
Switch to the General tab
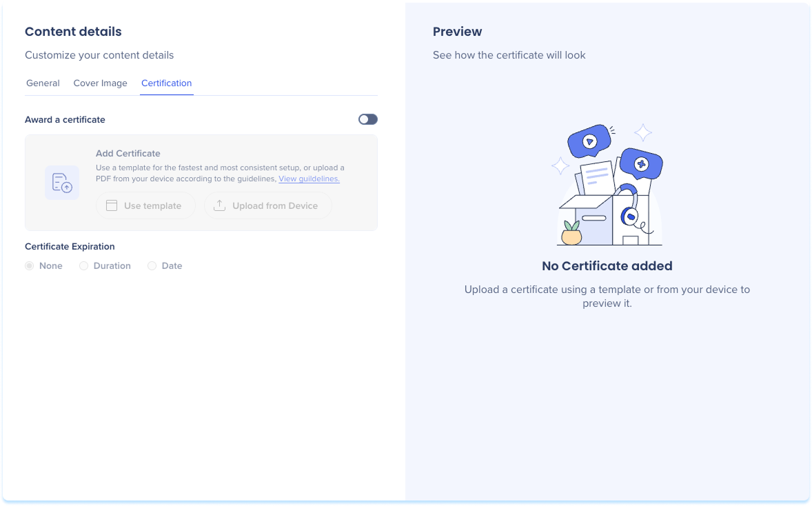[x=43, y=83]
